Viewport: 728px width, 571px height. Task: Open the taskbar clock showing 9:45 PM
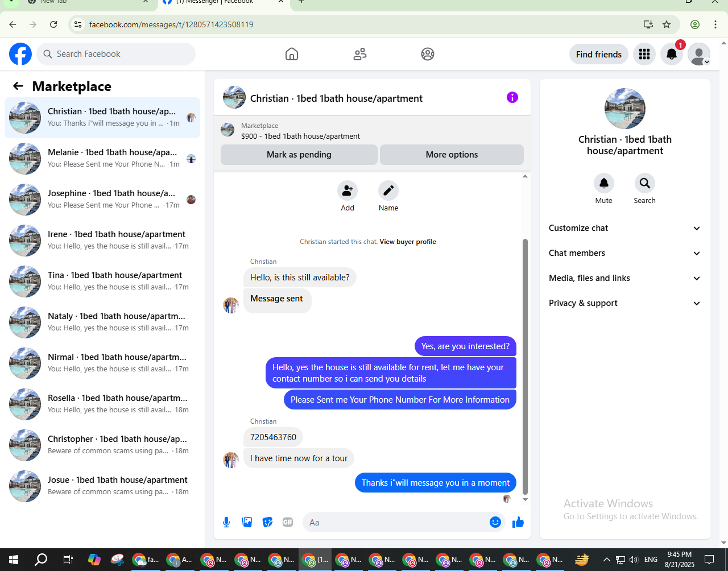click(x=680, y=560)
